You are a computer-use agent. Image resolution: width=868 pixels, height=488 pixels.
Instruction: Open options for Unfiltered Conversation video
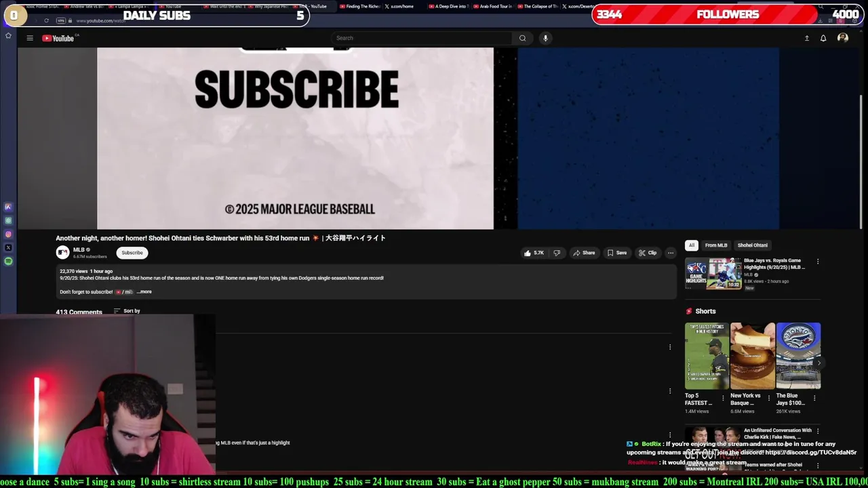point(818,431)
